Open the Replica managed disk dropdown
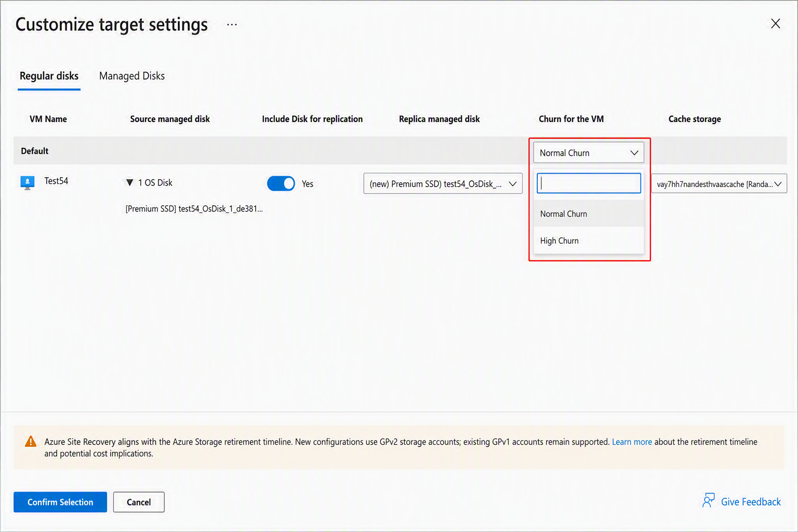 (x=443, y=183)
